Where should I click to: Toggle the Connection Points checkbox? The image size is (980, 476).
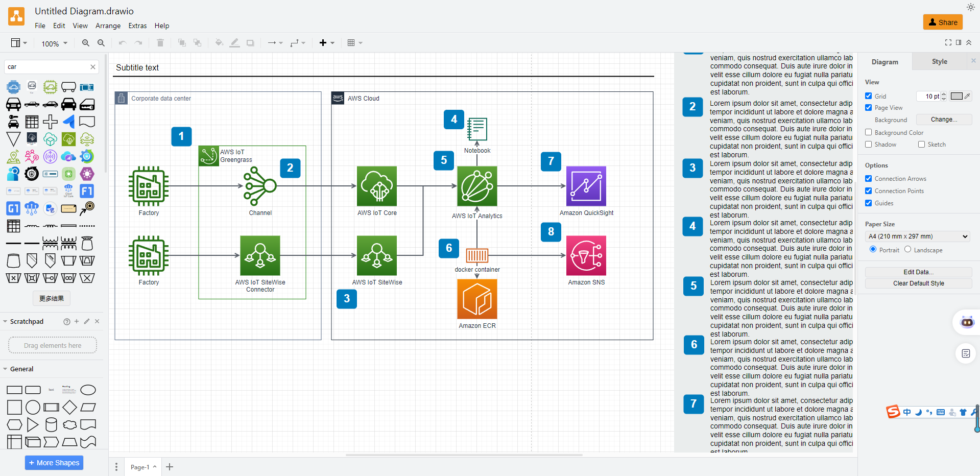click(x=869, y=191)
